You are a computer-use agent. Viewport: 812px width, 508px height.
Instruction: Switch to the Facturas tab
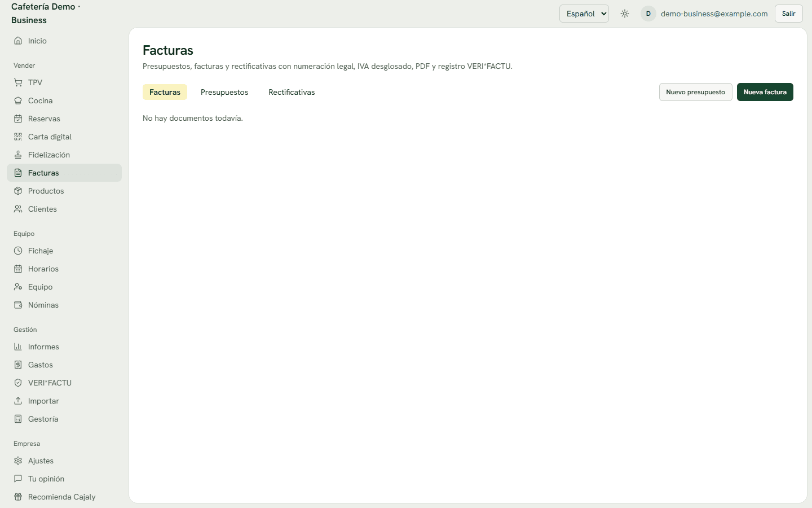point(165,92)
